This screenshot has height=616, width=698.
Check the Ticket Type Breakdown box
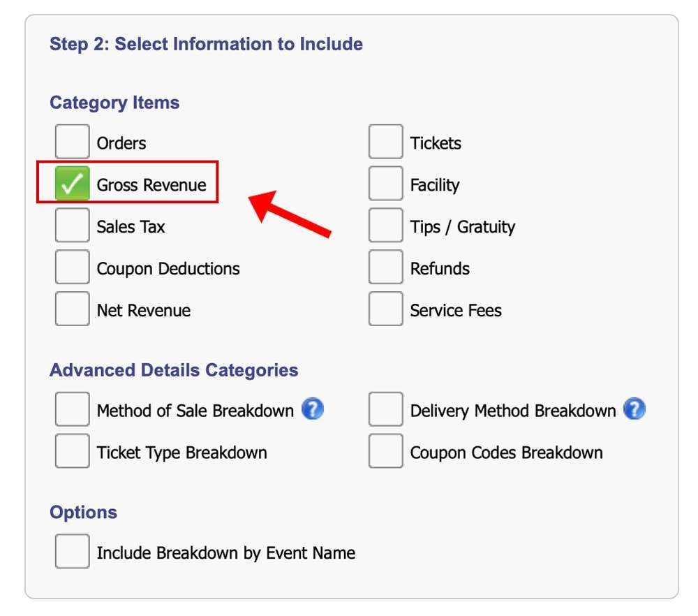coord(73,452)
